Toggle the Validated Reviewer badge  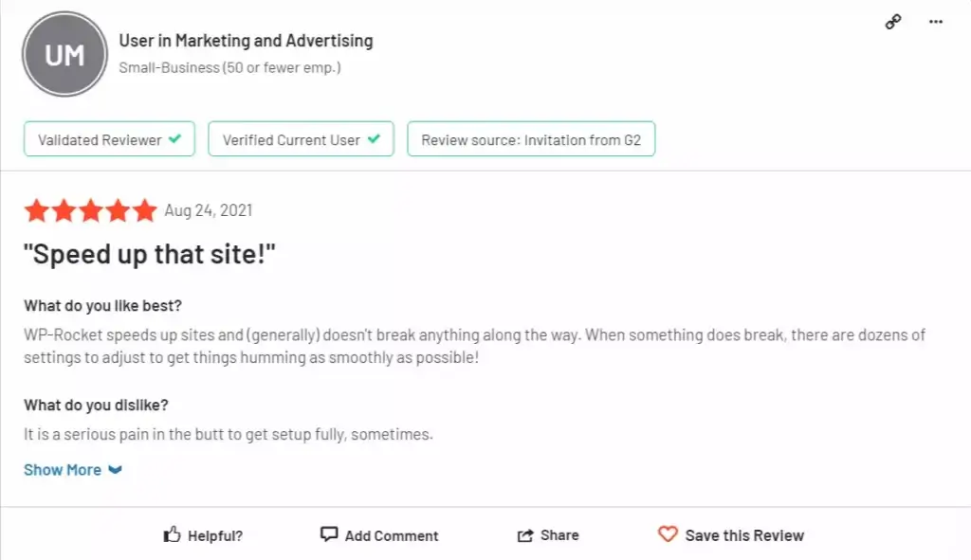[109, 138]
